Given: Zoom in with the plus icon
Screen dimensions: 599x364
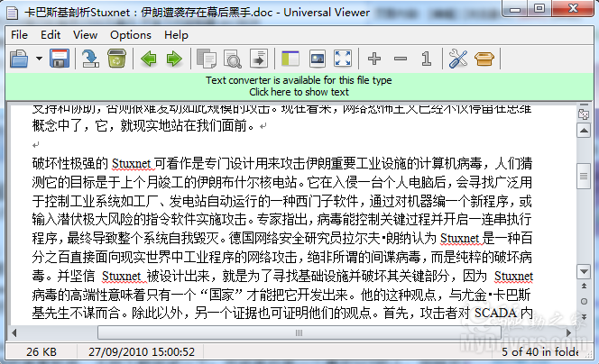Looking at the screenshot, I should (x=374, y=59).
